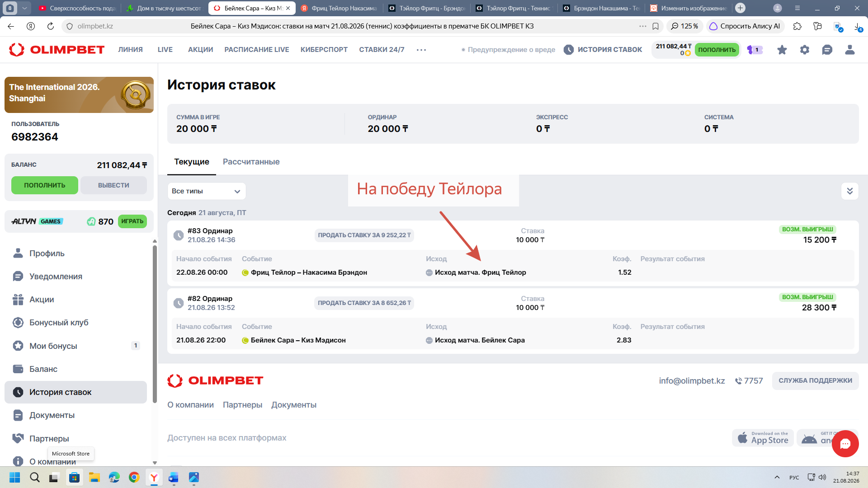Screen dimensions: 868x488
Task: Switch to Текущие tab
Action: pyautogui.click(x=192, y=162)
